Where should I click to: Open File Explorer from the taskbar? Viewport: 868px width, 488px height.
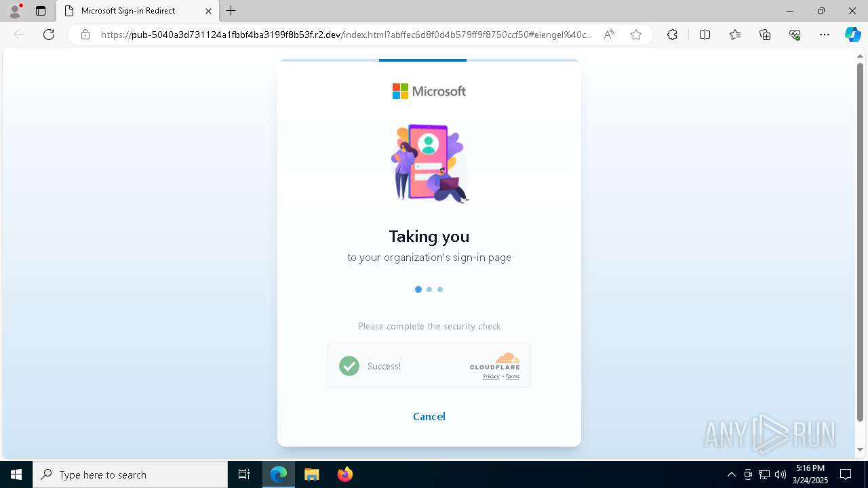(312, 474)
